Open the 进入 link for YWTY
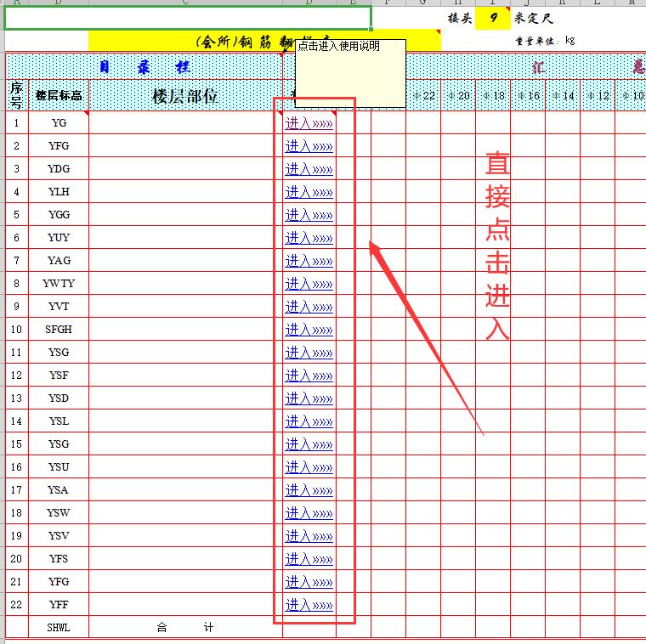The height and width of the screenshot is (644, 646). (309, 284)
